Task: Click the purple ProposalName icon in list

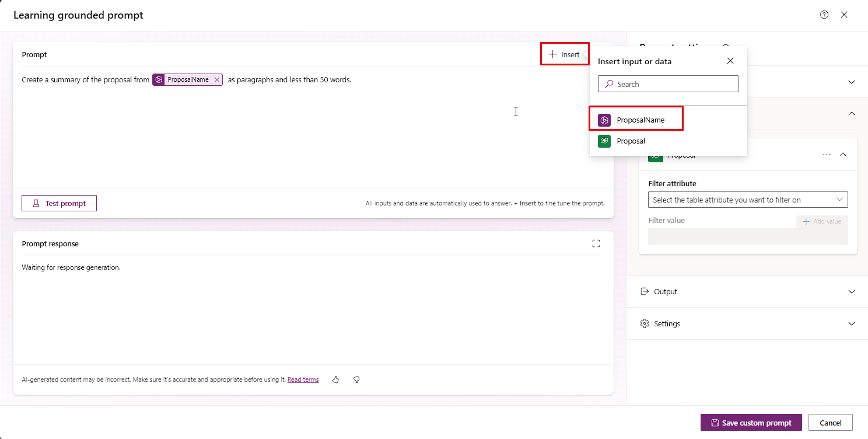Action: click(x=604, y=120)
